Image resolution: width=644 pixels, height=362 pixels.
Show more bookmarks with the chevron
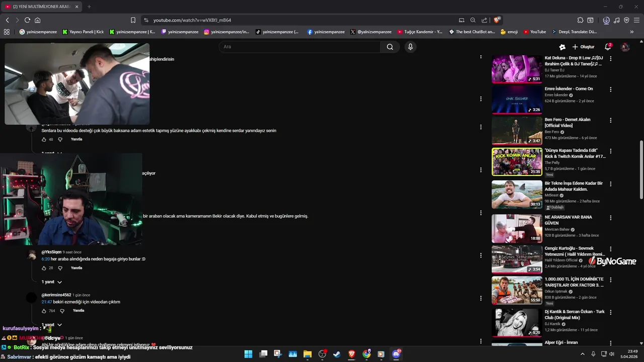click(x=632, y=32)
